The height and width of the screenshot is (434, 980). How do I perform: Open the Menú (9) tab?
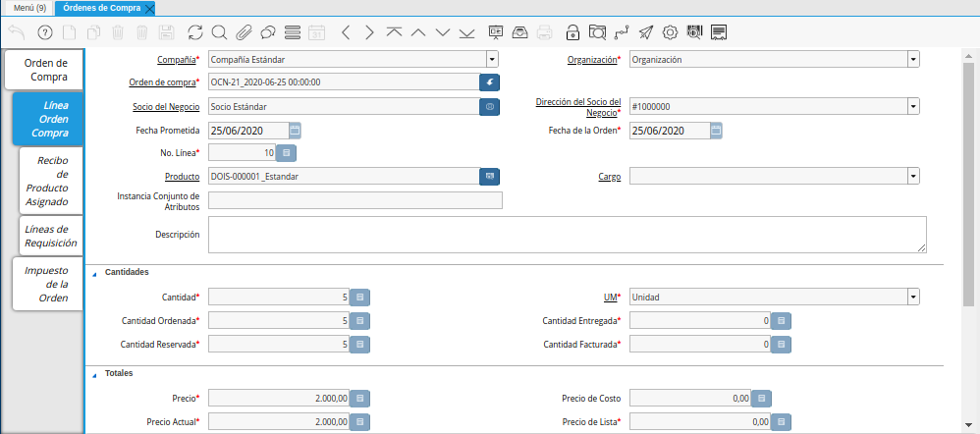28,8
